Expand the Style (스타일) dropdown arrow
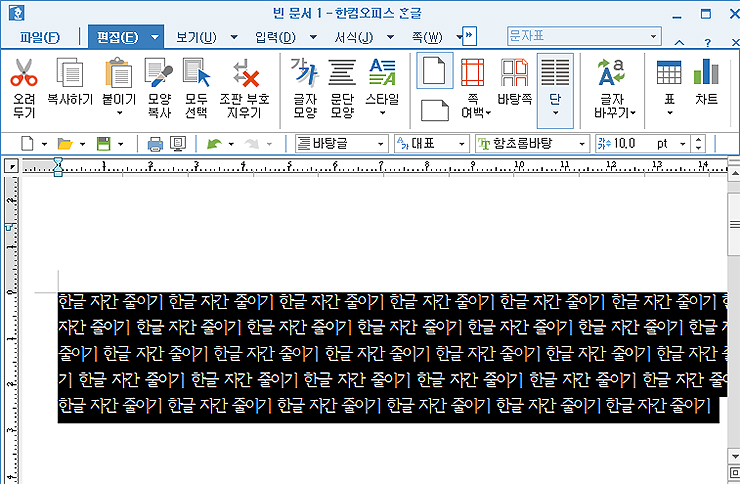 click(x=382, y=113)
